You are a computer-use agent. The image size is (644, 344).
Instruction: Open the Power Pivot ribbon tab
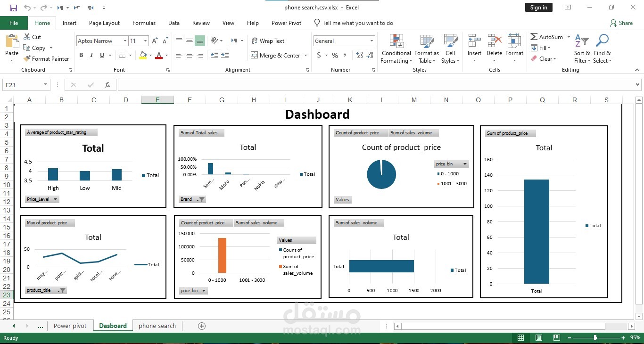[286, 23]
